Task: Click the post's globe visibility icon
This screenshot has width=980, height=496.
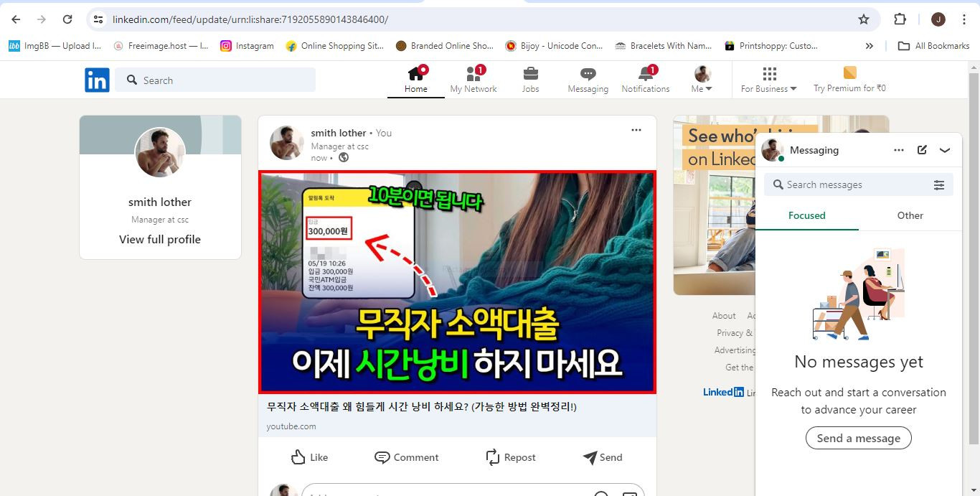Action: click(344, 158)
